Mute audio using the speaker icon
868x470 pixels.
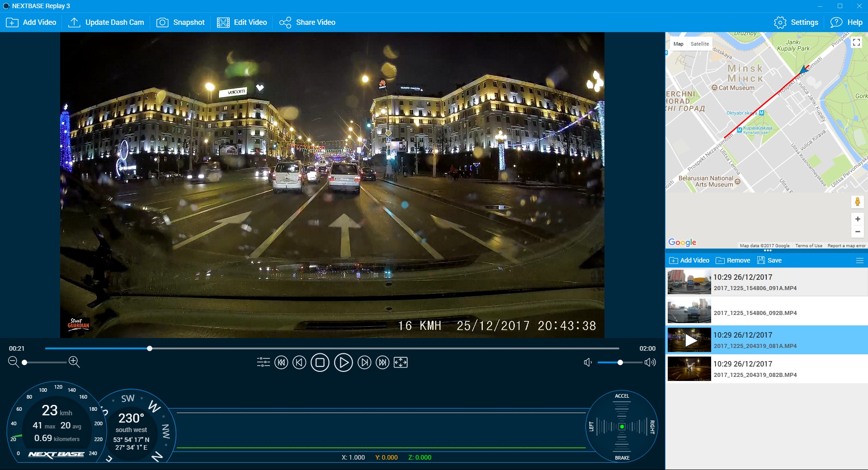[588, 362]
